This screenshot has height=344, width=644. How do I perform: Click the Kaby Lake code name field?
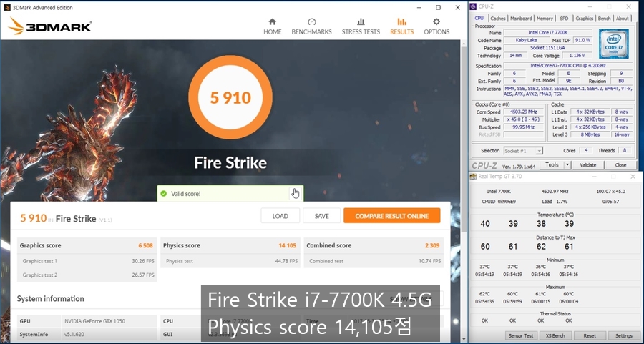point(526,40)
